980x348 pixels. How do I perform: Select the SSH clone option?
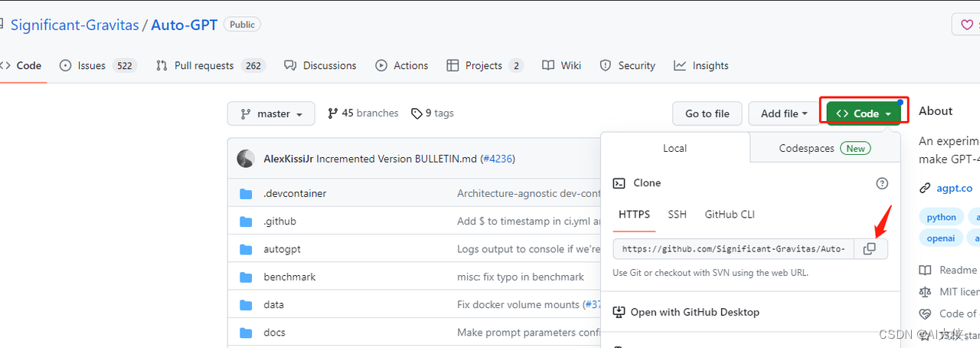click(x=677, y=215)
